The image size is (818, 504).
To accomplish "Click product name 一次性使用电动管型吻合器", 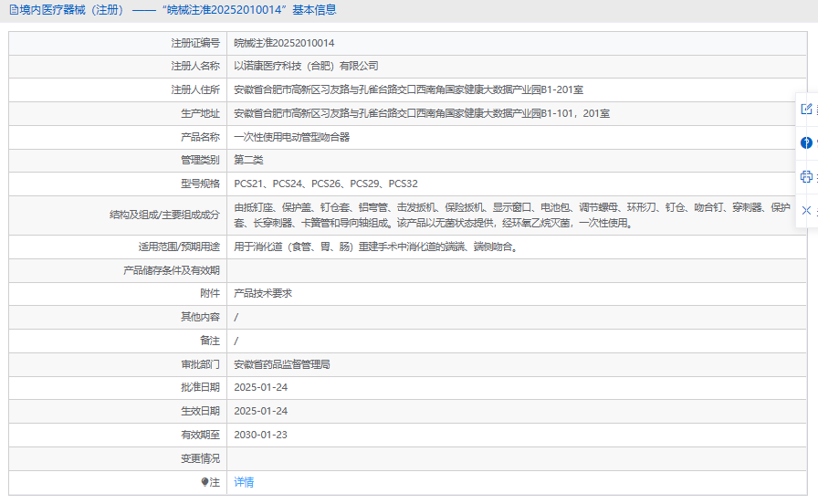I will click(291, 137).
